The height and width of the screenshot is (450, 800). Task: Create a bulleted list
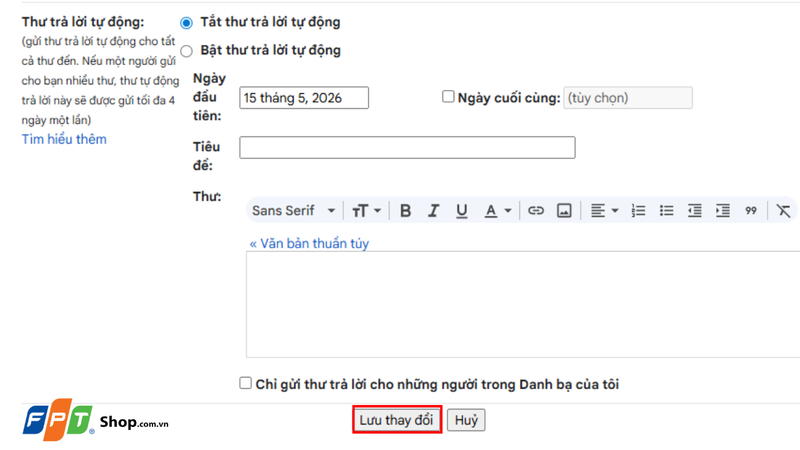point(666,211)
